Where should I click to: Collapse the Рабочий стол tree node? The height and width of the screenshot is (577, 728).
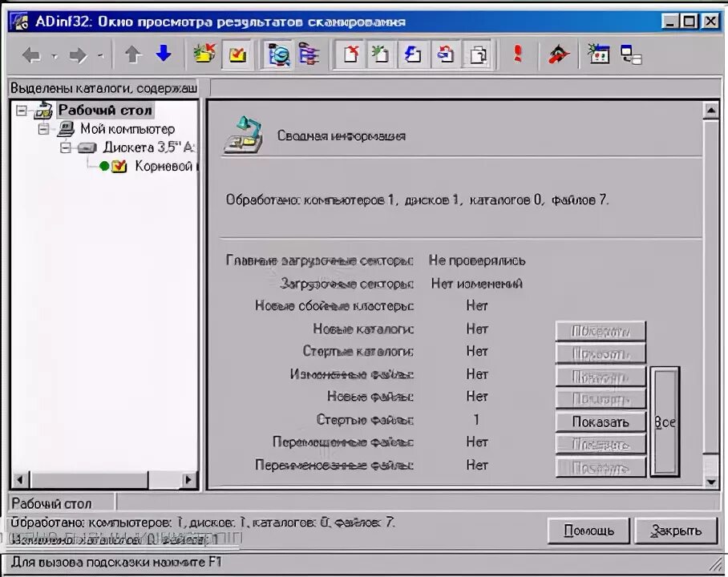(22, 111)
